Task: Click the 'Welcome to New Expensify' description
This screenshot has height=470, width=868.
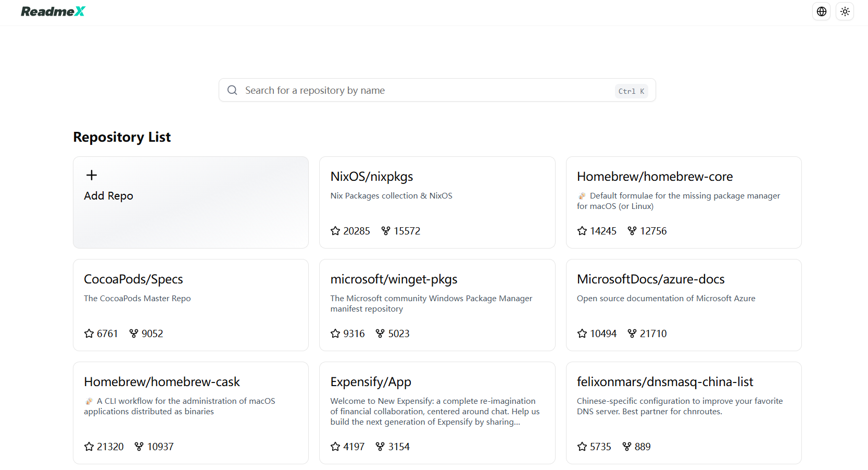Action: pos(435,412)
